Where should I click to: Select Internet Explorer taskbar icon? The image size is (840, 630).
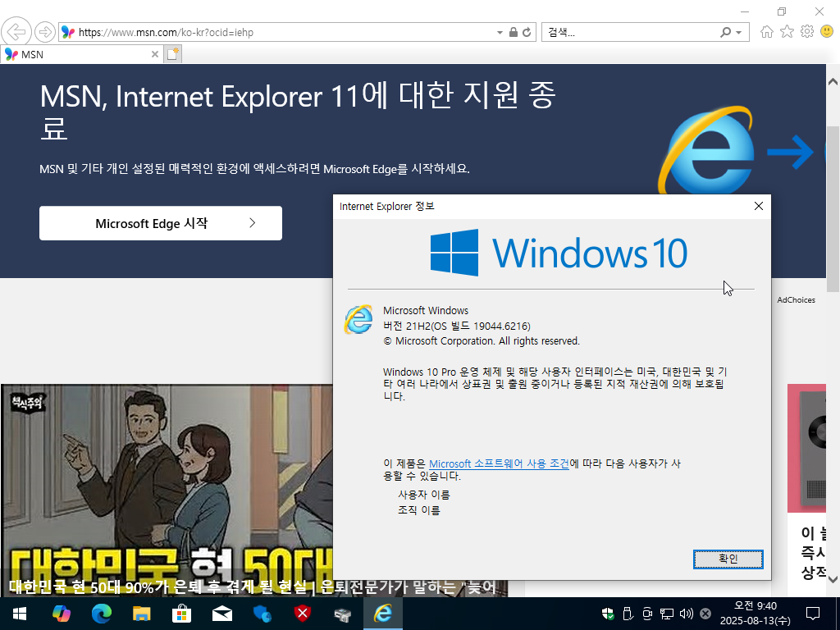click(x=382, y=614)
